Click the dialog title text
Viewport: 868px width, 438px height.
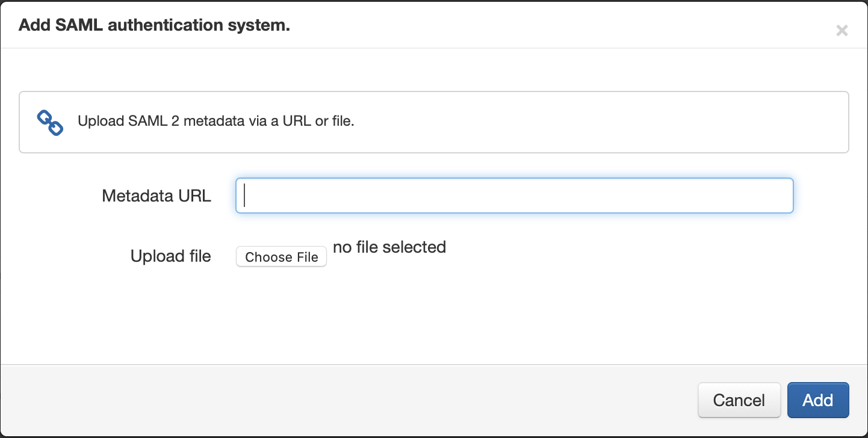click(153, 25)
